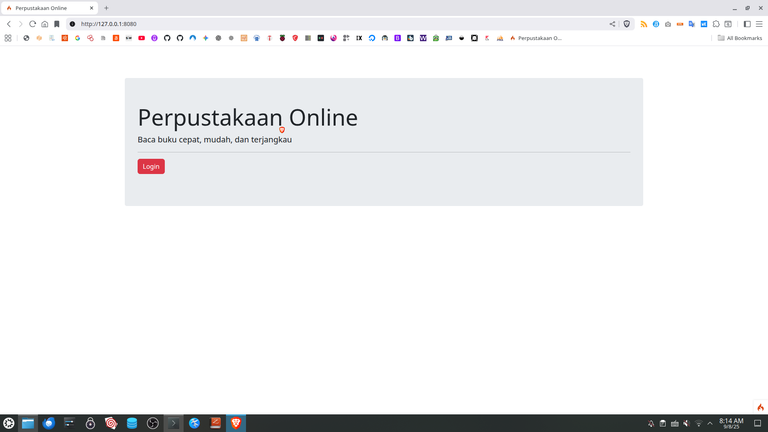Image resolution: width=768 pixels, height=432 pixels.
Task: Reload the page with the refresh icon
Action: pyautogui.click(x=33, y=24)
